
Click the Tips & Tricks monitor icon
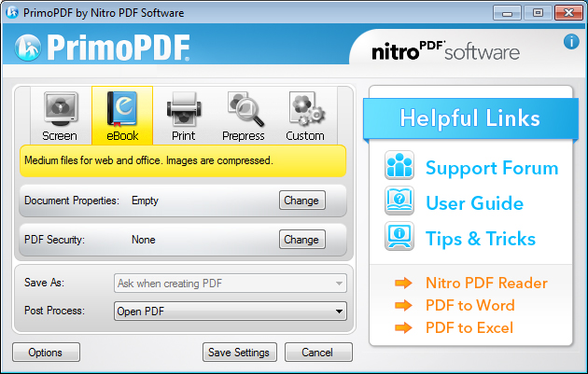pos(399,236)
